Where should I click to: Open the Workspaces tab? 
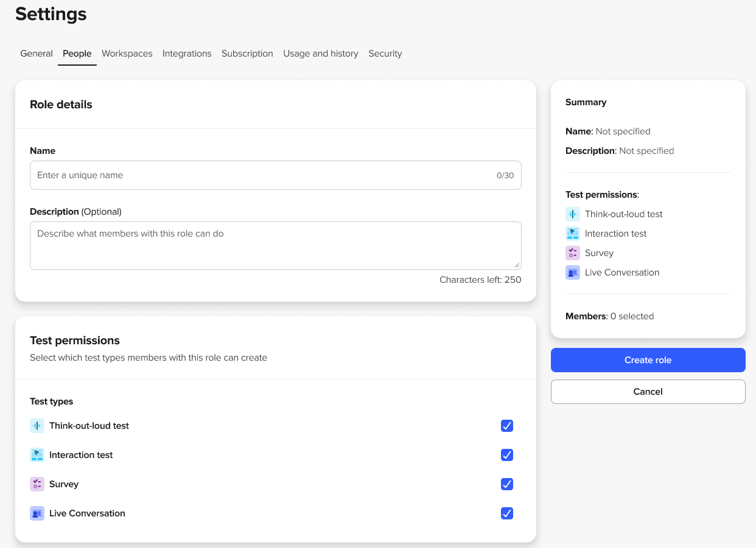pyautogui.click(x=127, y=54)
